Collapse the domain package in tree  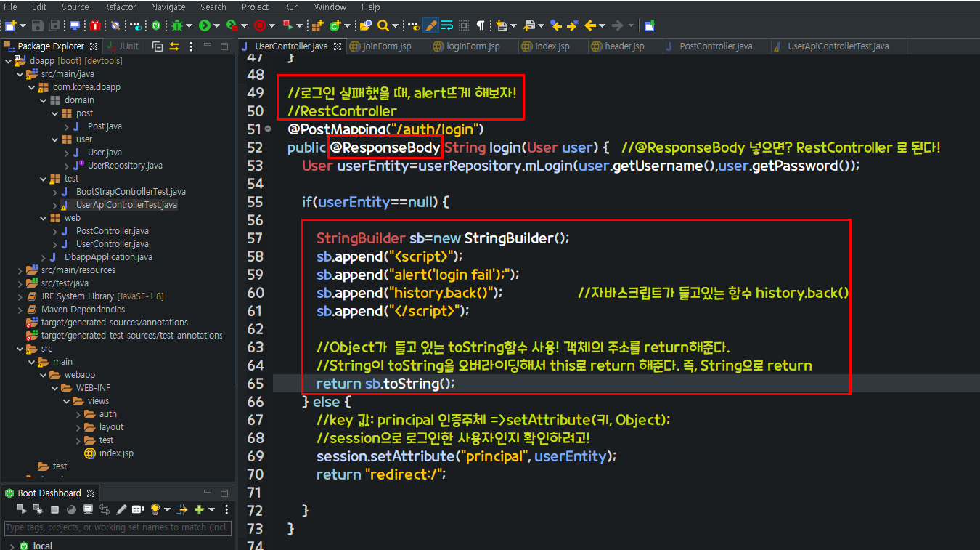point(43,100)
